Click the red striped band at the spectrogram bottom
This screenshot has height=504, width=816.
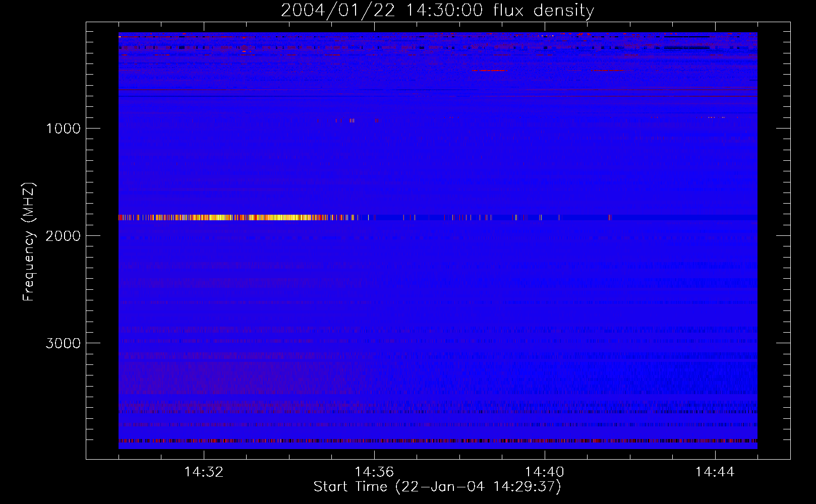[438, 440]
